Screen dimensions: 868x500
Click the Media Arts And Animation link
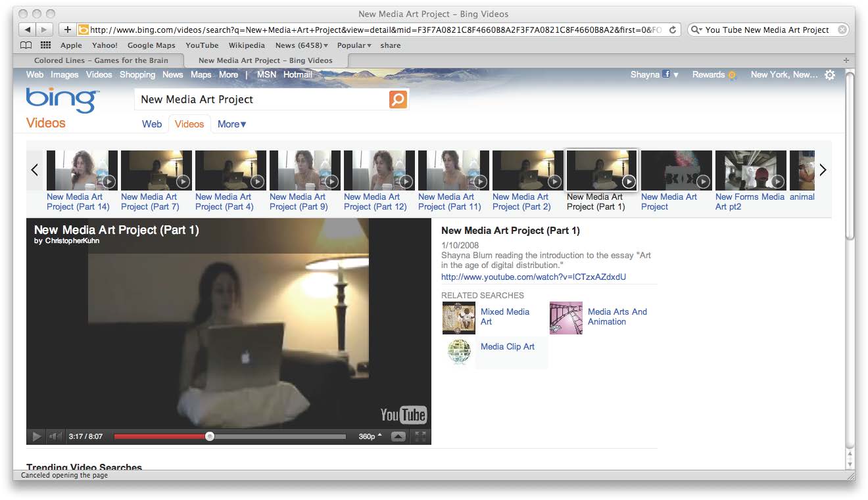(617, 317)
